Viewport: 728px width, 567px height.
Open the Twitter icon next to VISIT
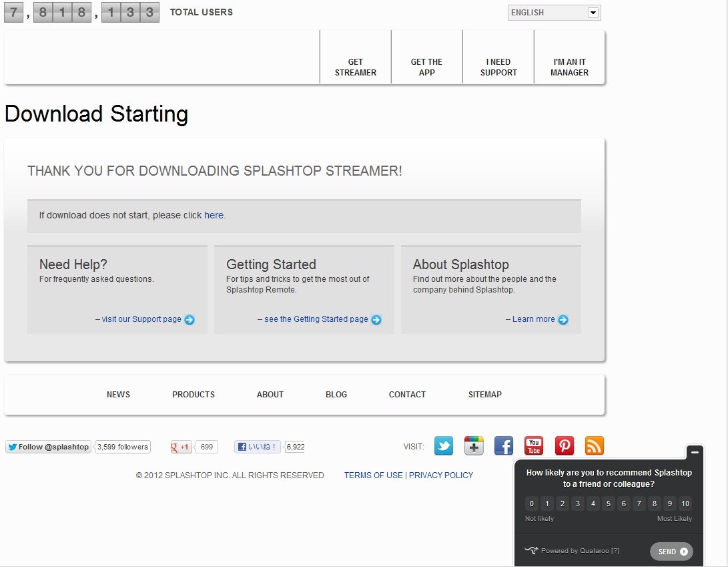point(443,445)
